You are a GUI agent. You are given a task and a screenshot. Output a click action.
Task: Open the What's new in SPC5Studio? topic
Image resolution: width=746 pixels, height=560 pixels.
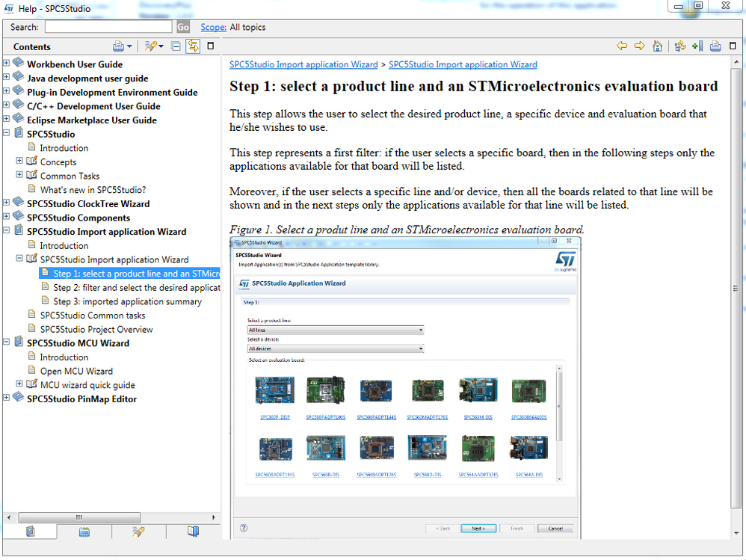(93, 190)
